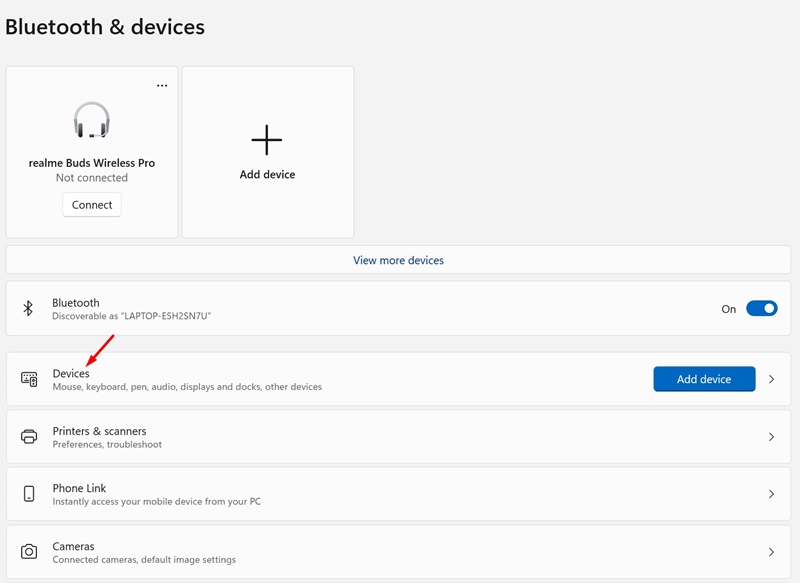Open Phone Link settings entry
Image resolution: width=800 pixels, height=583 pixels.
pyautogui.click(x=80, y=488)
